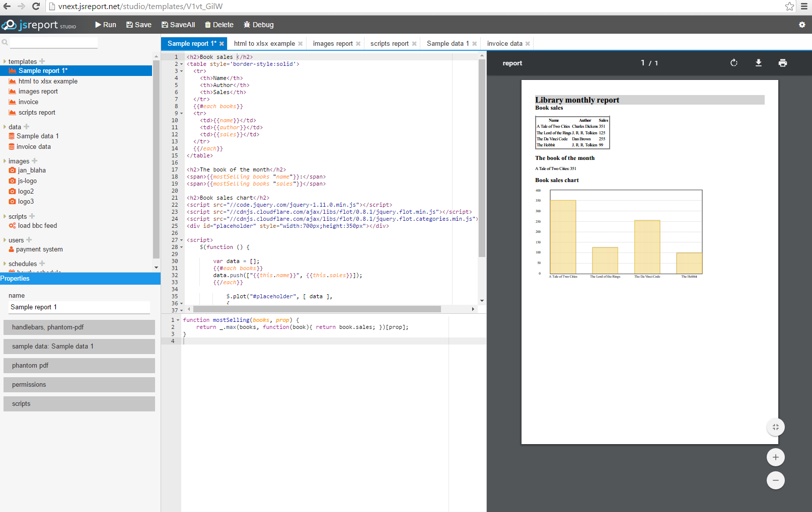Collapse the schedules tree section
Screen dimensions: 812x512
[5, 264]
